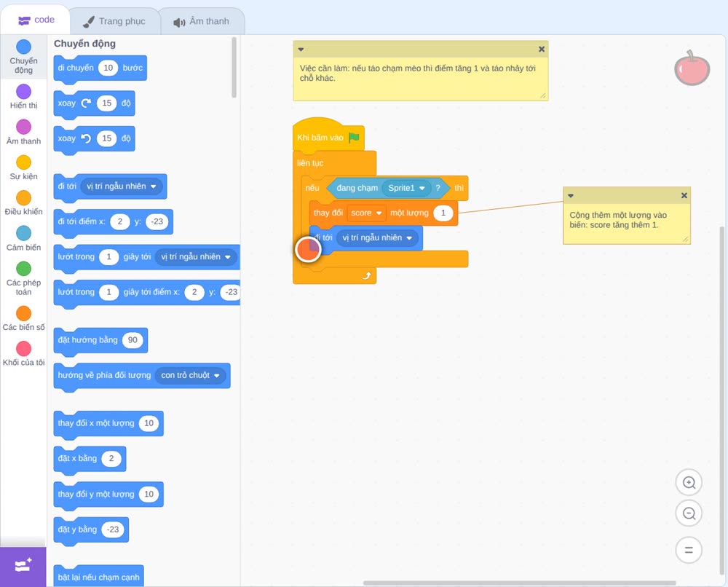Select the Hiển thị category circle
728x587 pixels.
[x=24, y=92]
